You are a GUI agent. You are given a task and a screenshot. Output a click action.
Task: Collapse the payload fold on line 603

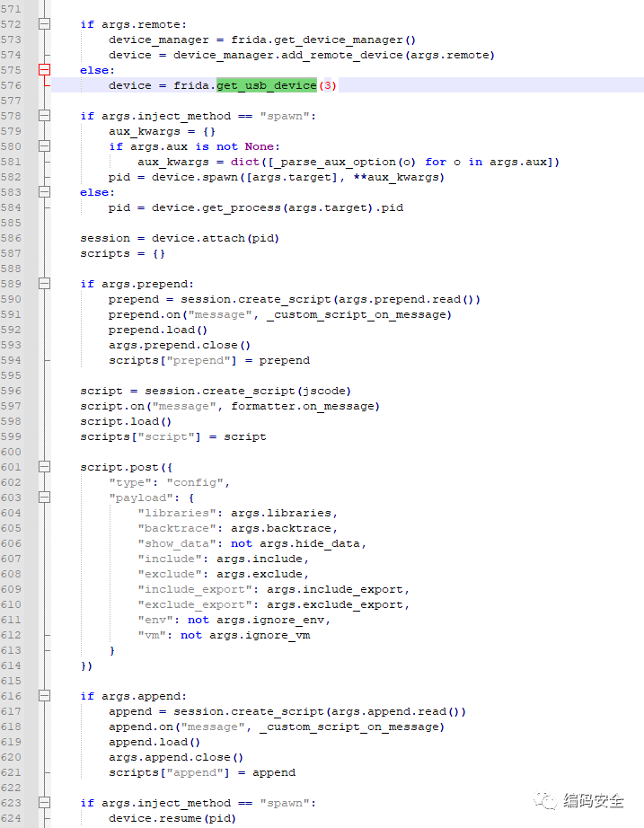[x=45, y=498]
